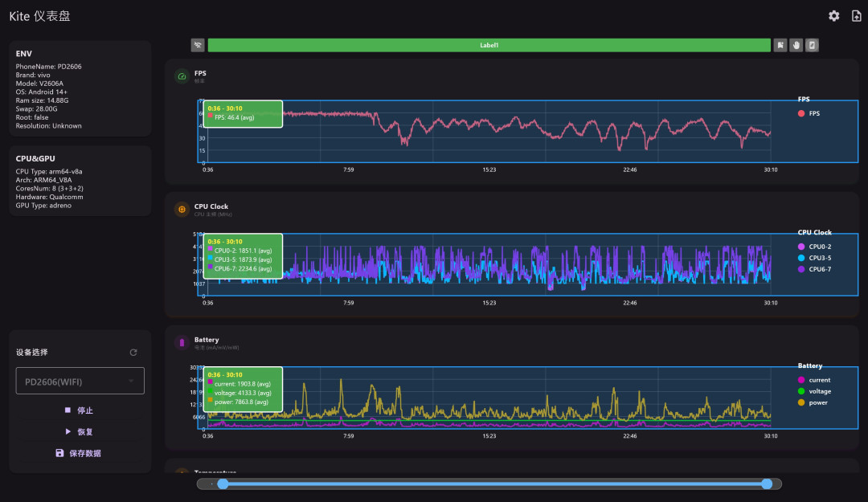Click the 'GPU Type: adreno' line
The height and width of the screenshot is (502, 868).
pos(43,206)
